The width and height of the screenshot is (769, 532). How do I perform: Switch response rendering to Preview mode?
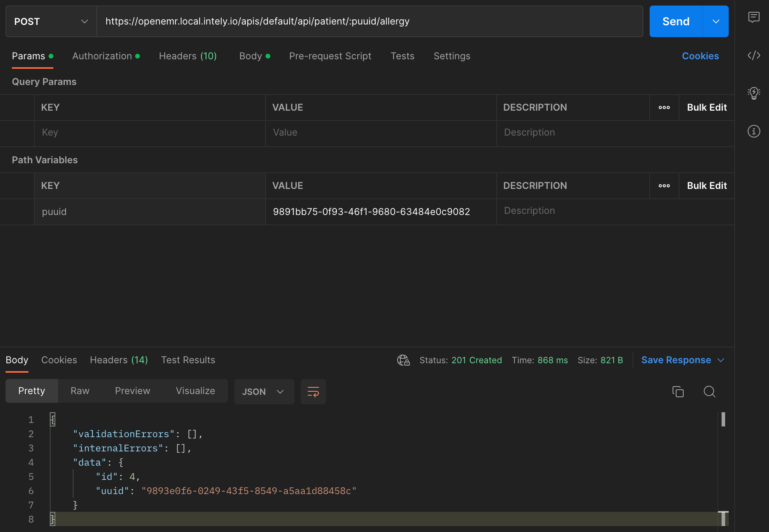point(132,391)
